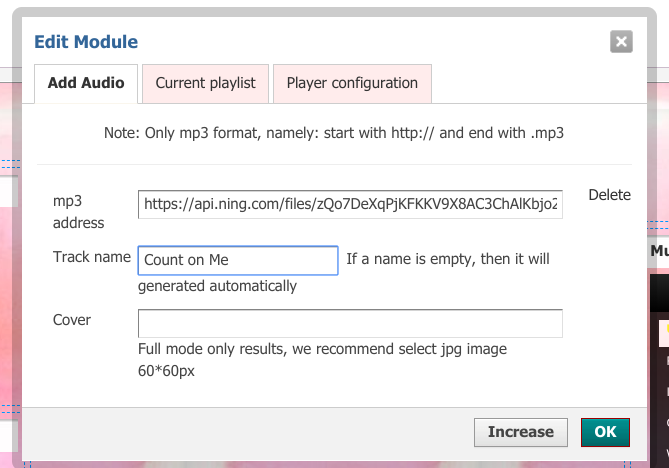Click the mp3 format note text
Viewport: 669px width, 468px height.
point(334,132)
